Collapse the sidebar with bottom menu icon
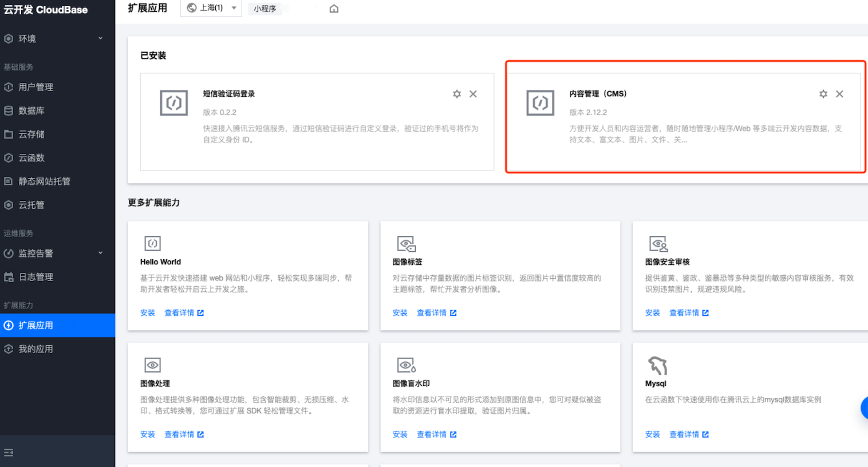 pos(9,453)
